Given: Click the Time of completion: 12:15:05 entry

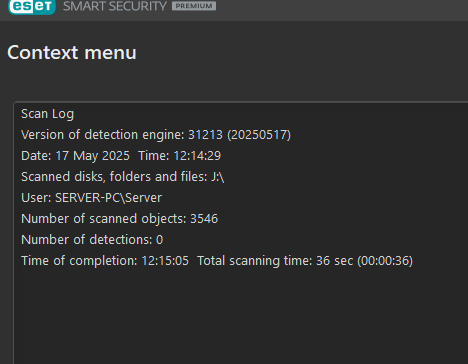Looking at the screenshot, I should pos(105,261).
